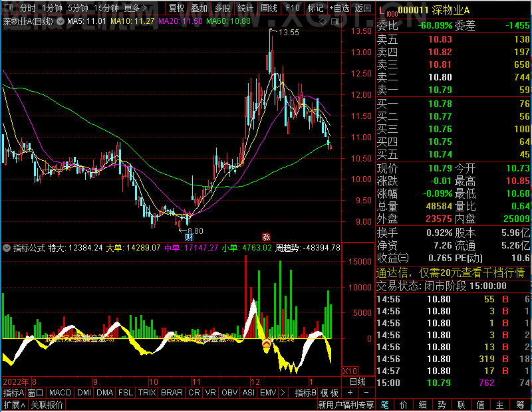Select DMA indicator tab

(x=104, y=393)
